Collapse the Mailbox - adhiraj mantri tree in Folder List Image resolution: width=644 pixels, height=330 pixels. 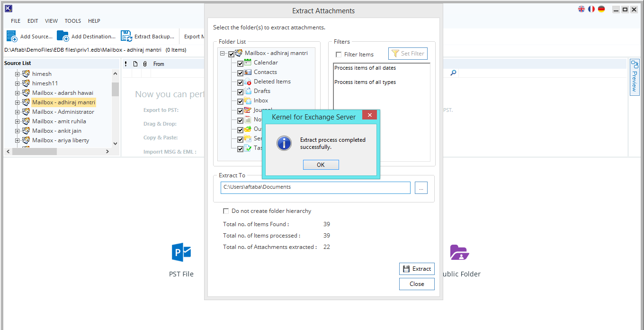point(223,54)
